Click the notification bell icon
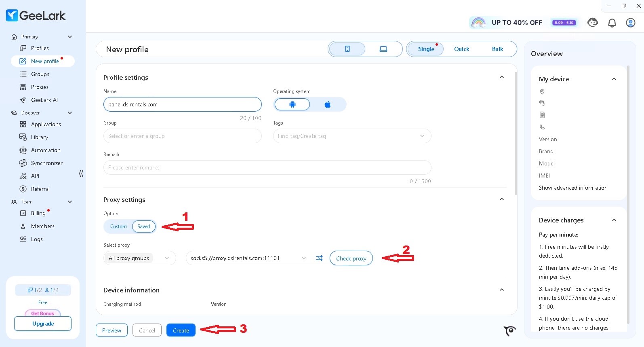The height and width of the screenshot is (347, 644). 612,23
